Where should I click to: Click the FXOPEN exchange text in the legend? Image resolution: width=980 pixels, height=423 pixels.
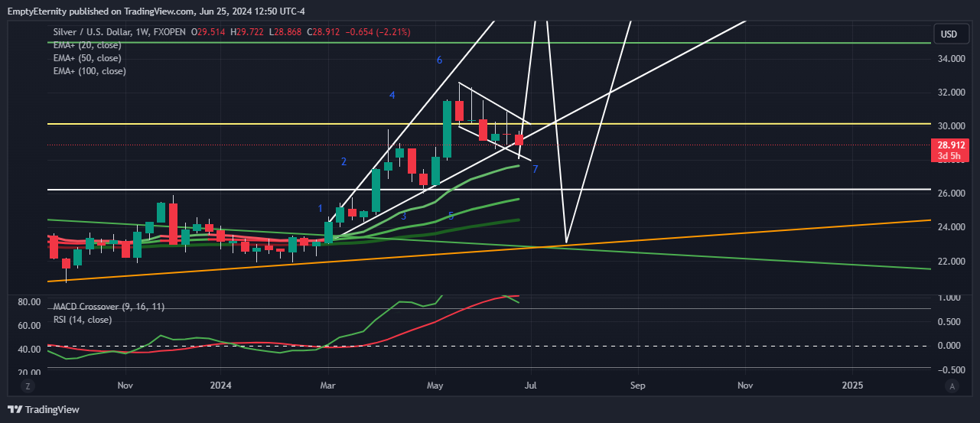point(170,32)
